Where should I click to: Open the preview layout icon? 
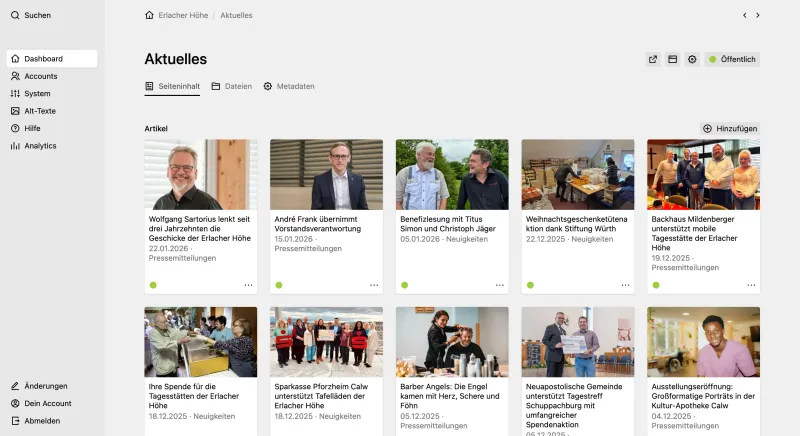pyautogui.click(x=672, y=59)
